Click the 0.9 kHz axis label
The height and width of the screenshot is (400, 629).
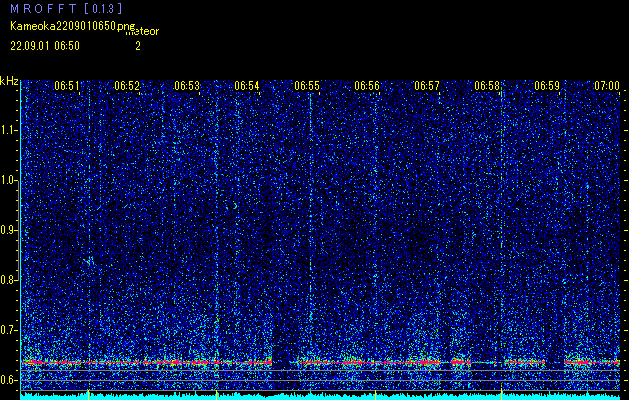[8, 230]
